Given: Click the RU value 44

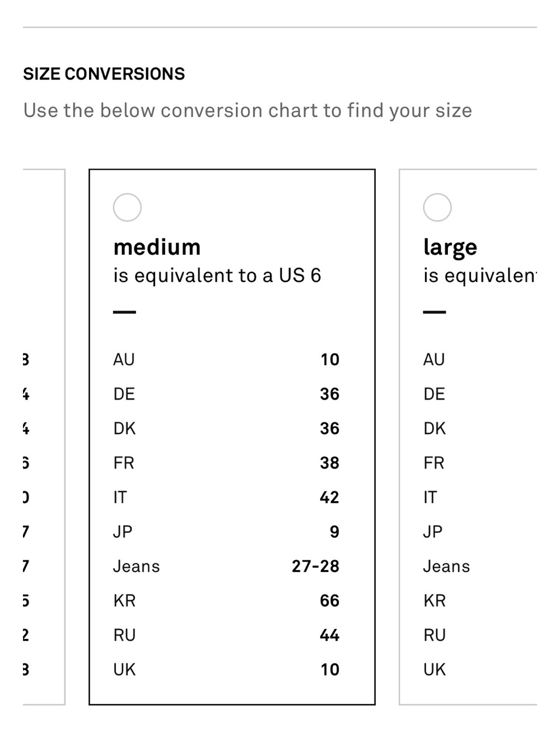Looking at the screenshot, I should [x=330, y=635].
